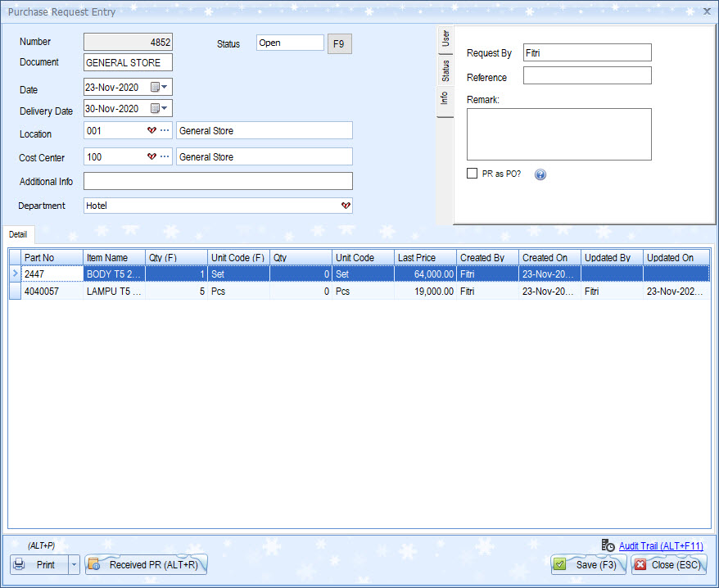Screen dimensions: 719x588
Task: Click the Received PR button
Action: 146,564
